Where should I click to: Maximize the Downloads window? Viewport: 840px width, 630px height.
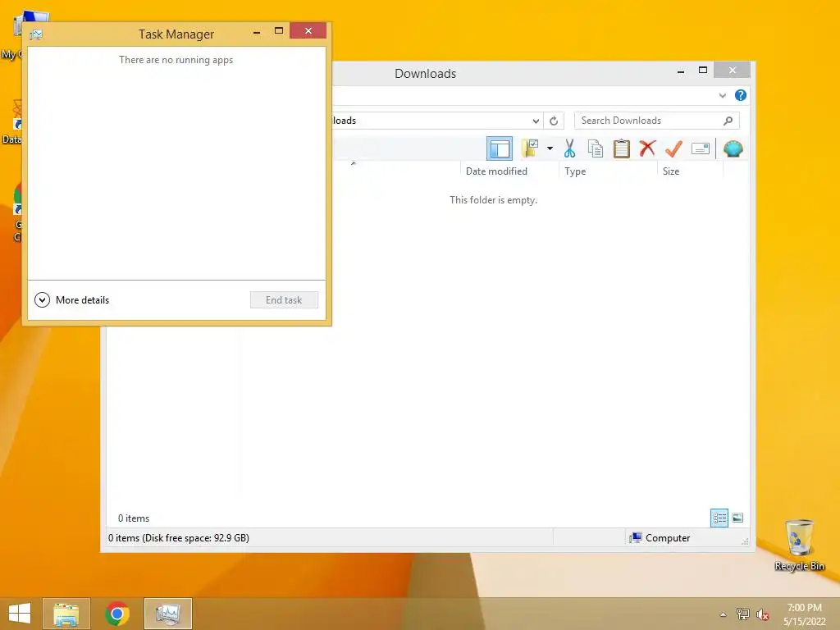pos(703,71)
